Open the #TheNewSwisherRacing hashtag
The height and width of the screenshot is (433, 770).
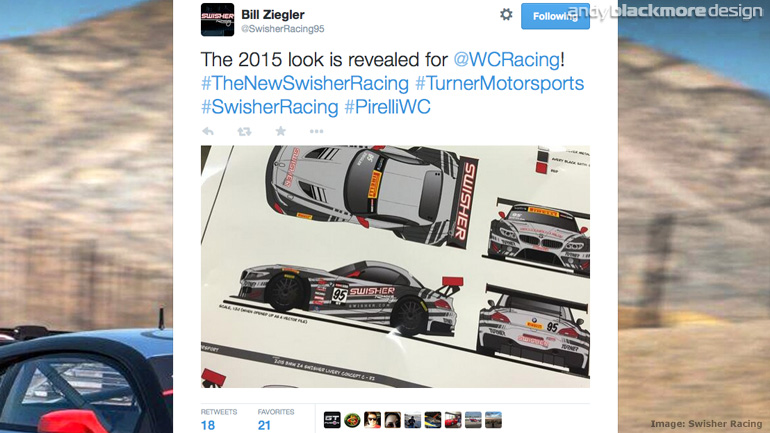click(304, 83)
